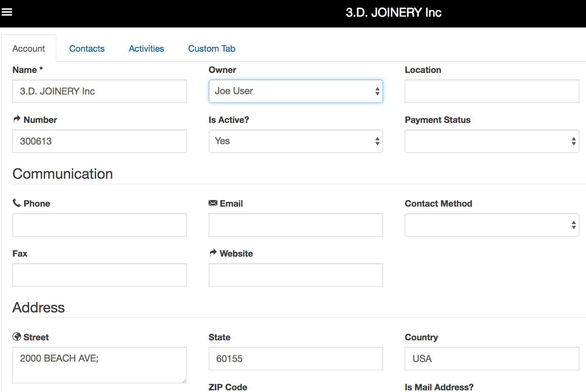Click the Is Active? label

[229, 120]
